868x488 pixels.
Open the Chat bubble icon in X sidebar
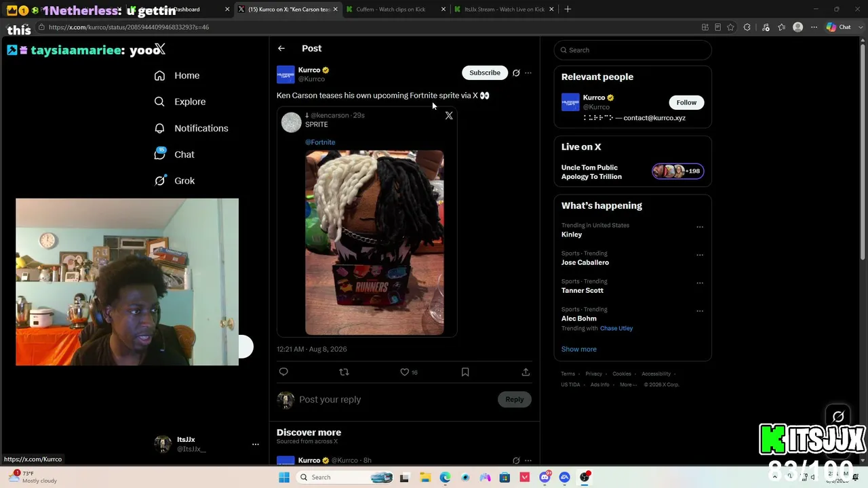(x=159, y=155)
